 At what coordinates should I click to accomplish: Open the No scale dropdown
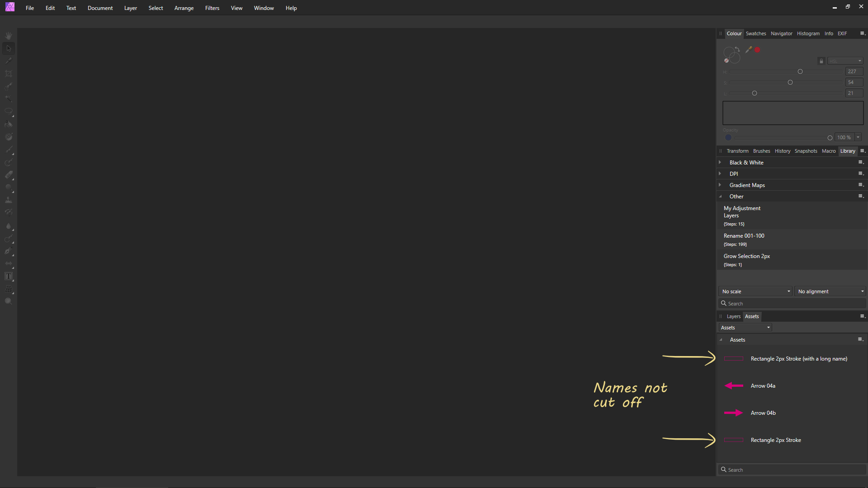click(x=755, y=291)
